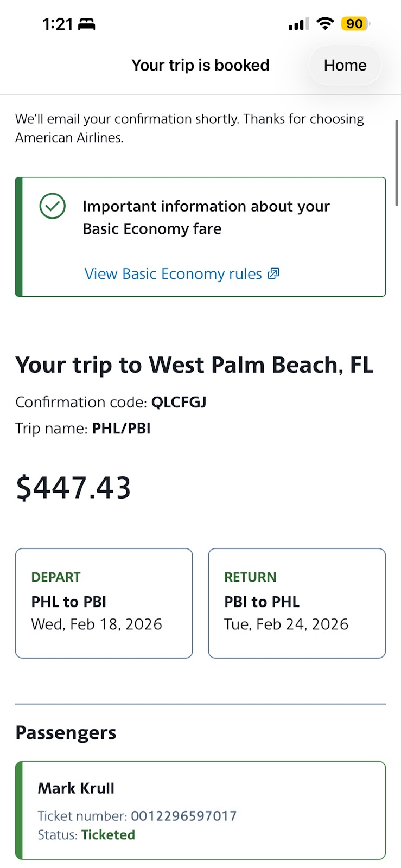
Task: Tap the ticket number 0012296597017
Action: point(183,816)
